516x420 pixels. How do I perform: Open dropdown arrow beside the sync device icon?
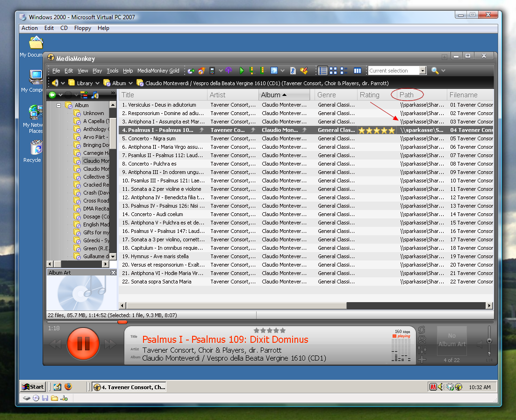(221, 71)
